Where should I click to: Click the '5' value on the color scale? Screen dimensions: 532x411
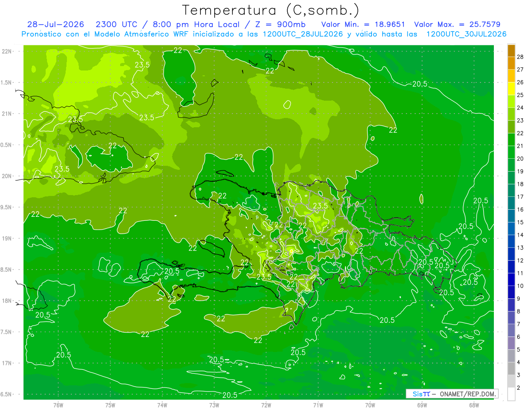tap(519, 349)
